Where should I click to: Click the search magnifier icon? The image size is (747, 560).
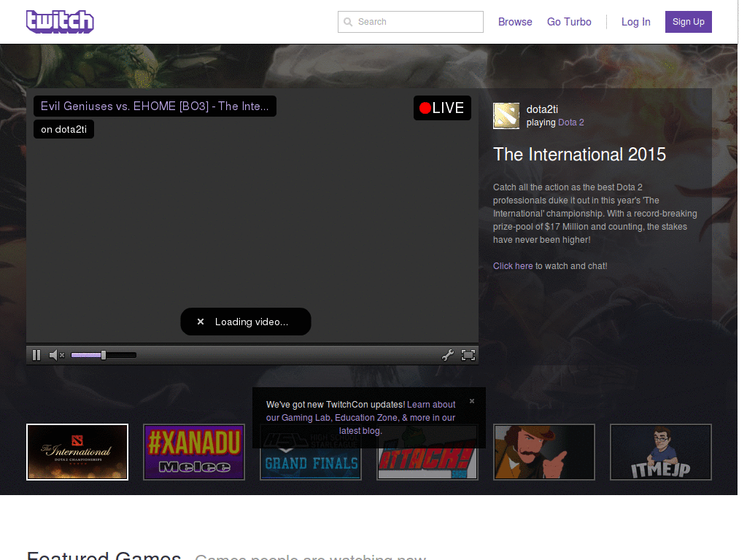[348, 22]
